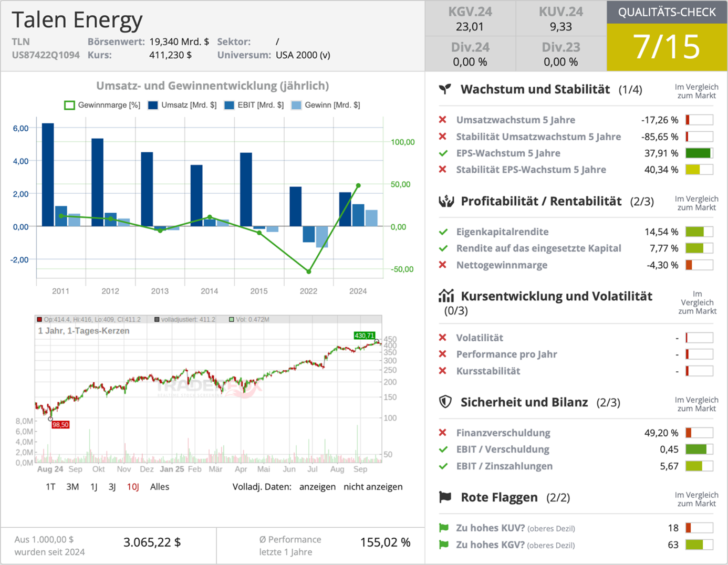728x565 pixels.
Task: Click the Rote Flaggen black flag icon
Action: [x=445, y=497]
